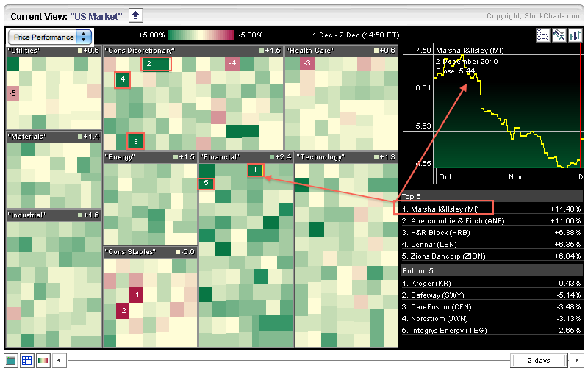
Task: Click the -0.0 value in Cons Staples header
Action: pos(188,252)
